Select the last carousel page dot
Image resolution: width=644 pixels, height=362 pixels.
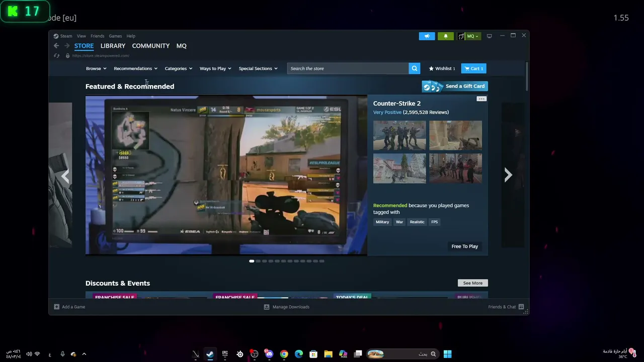(x=321, y=261)
